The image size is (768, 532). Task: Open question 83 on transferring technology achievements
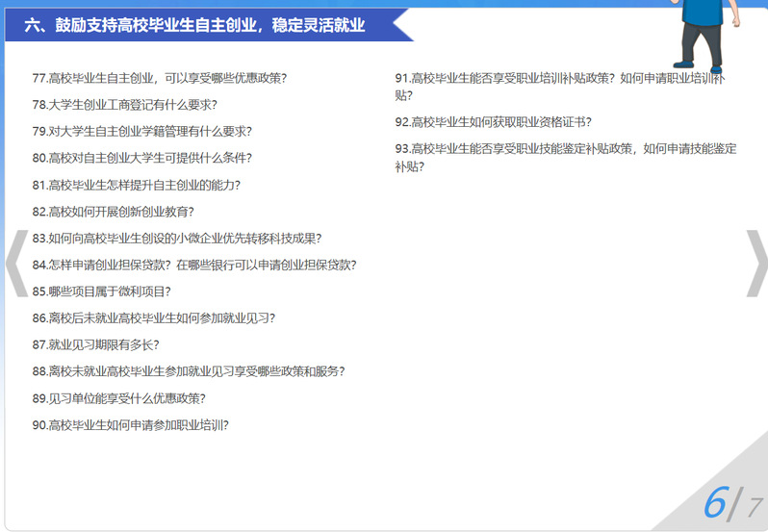click(176, 238)
